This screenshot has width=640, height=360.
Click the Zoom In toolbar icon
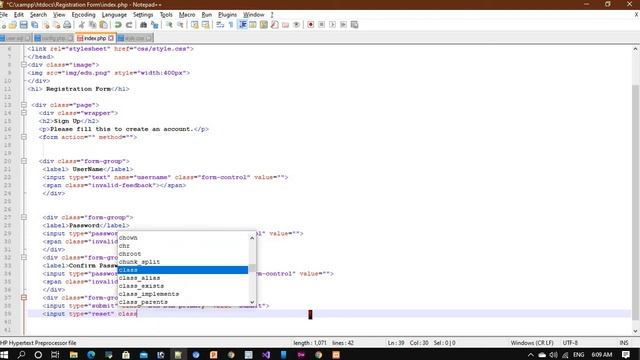point(169,25)
